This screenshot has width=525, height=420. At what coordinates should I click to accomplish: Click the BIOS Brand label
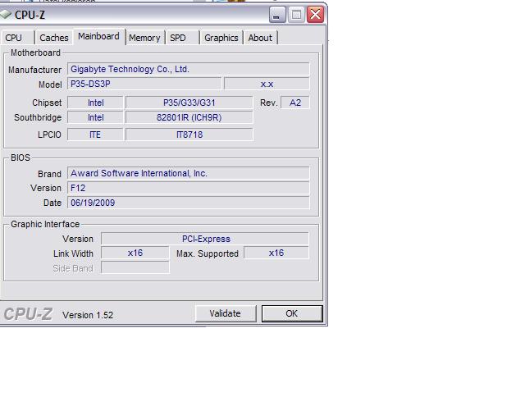tap(49, 174)
